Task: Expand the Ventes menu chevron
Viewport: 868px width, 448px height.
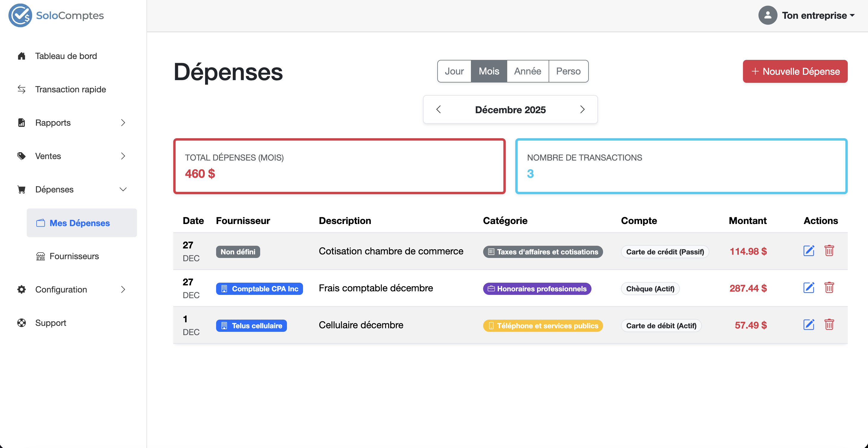Action: pos(123,156)
